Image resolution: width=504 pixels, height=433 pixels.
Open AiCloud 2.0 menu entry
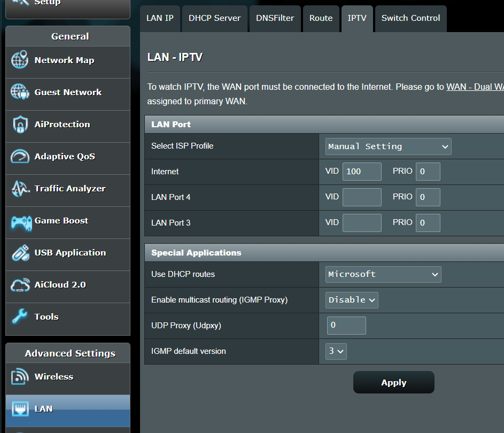[x=68, y=287]
